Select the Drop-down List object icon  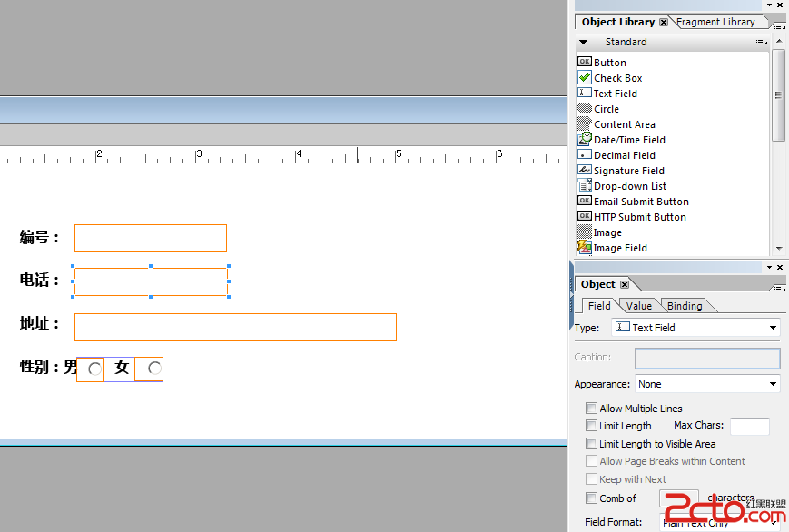coord(585,186)
